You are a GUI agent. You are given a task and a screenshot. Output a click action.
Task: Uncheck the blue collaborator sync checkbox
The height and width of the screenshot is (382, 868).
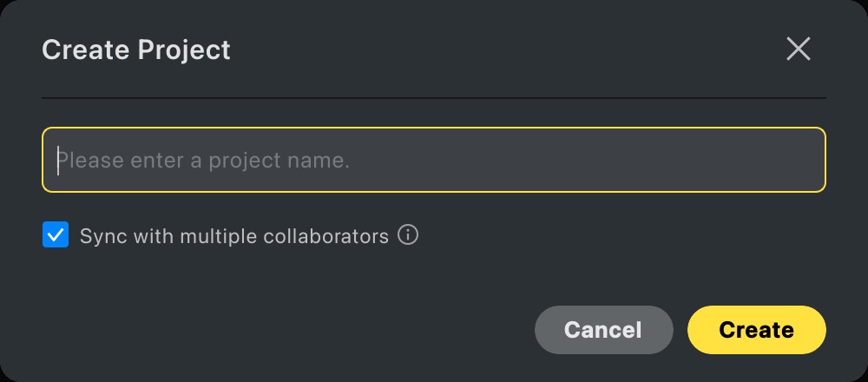[56, 235]
